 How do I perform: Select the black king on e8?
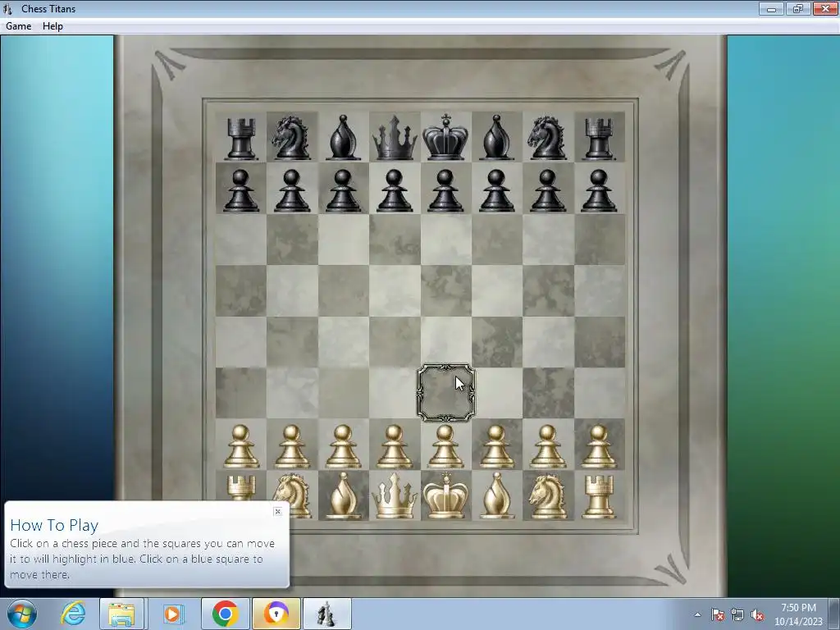[x=445, y=137]
